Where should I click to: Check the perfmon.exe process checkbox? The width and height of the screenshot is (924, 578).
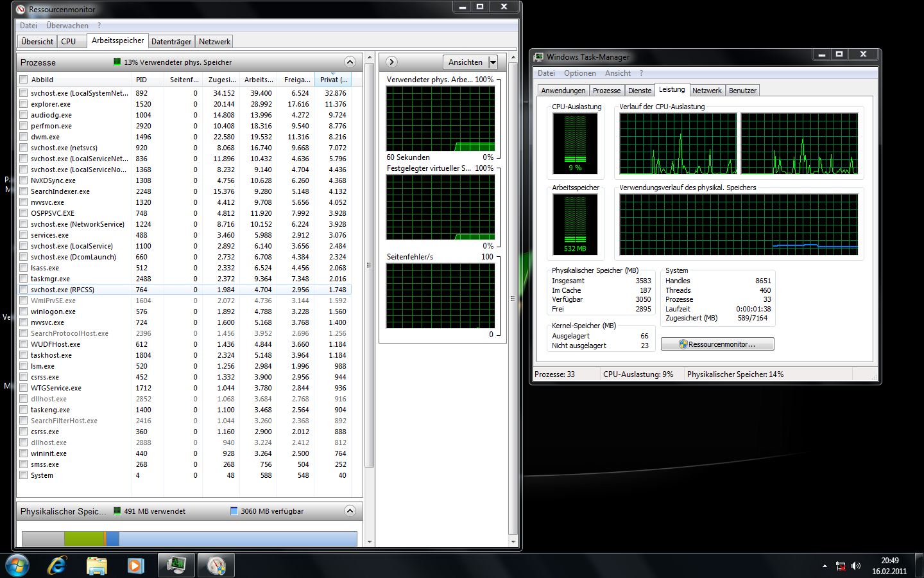24,126
